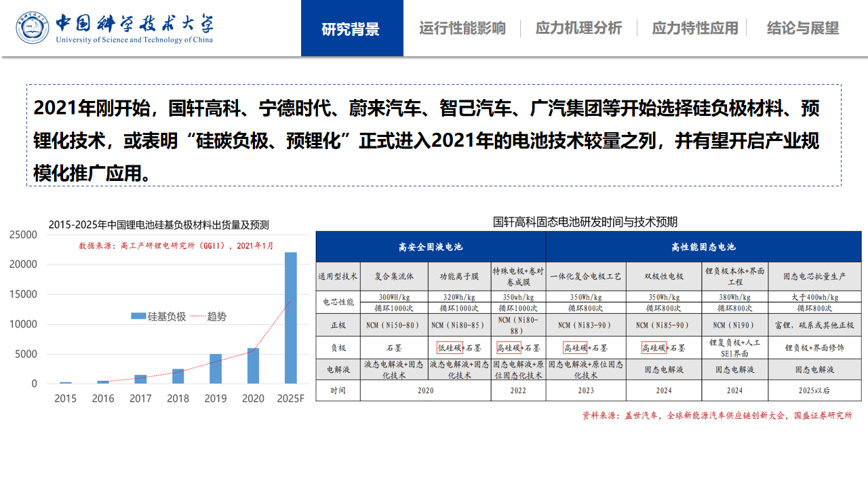This screenshot has height=488, width=868.
Task: Click the '2025以后' time cell
Action: [x=815, y=390]
